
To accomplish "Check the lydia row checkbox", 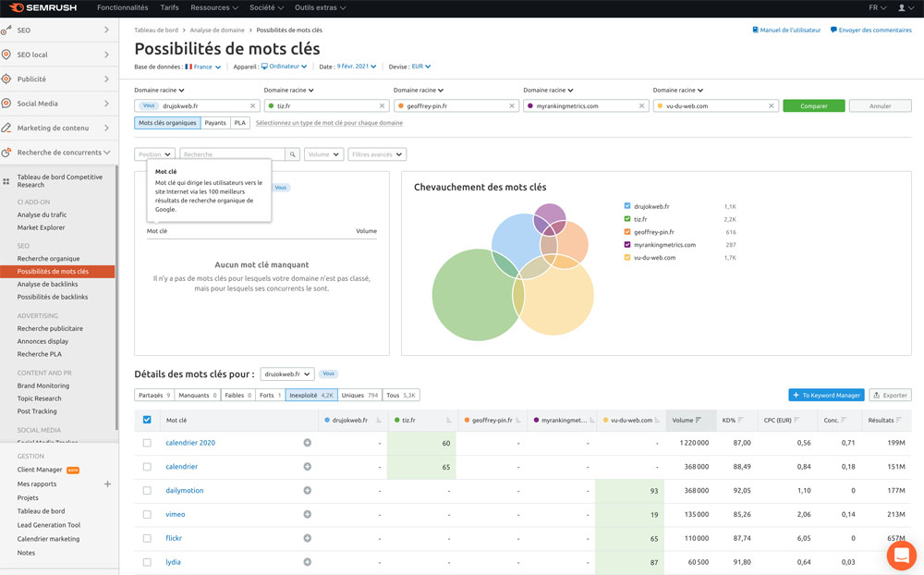I will [147, 562].
